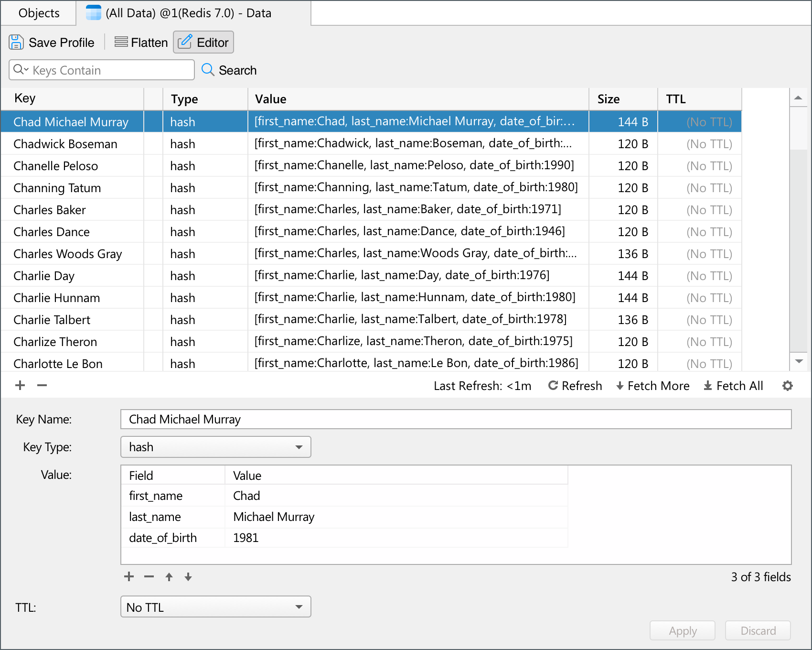812x650 pixels.
Task: Click the key list scrollbar down arrow
Action: [798, 361]
